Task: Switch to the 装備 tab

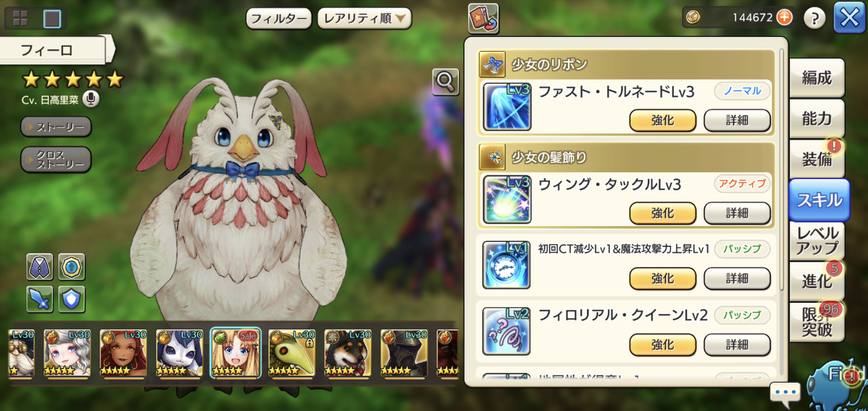Action: pyautogui.click(x=816, y=159)
